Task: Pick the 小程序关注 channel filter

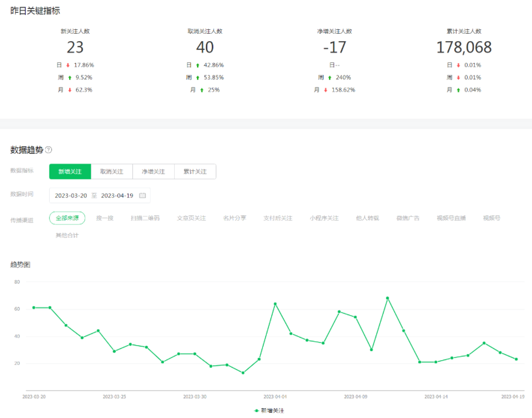Action: pos(324,218)
